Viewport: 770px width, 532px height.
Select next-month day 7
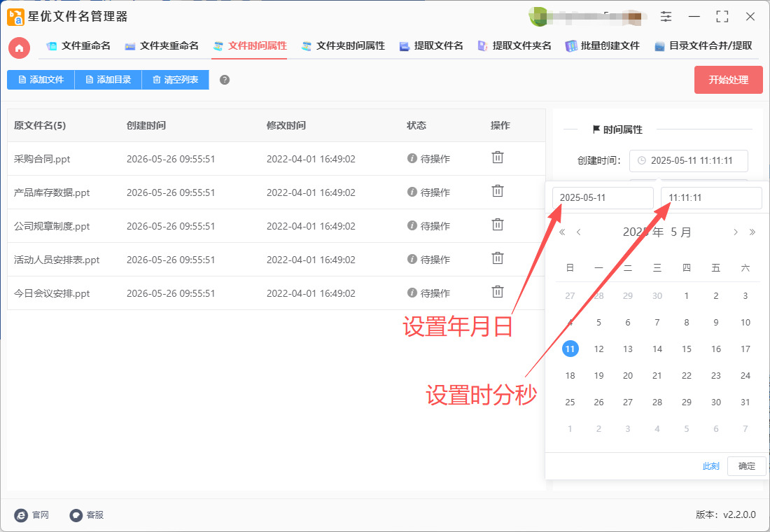coord(745,429)
